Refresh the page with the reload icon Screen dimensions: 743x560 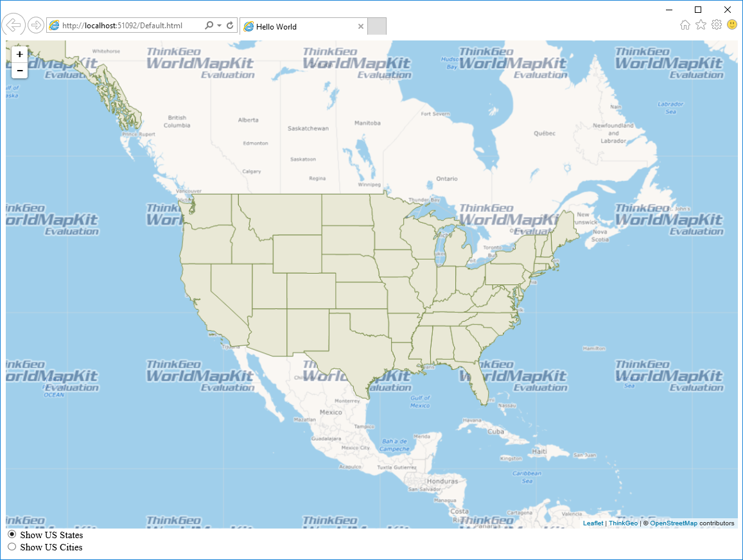point(230,26)
